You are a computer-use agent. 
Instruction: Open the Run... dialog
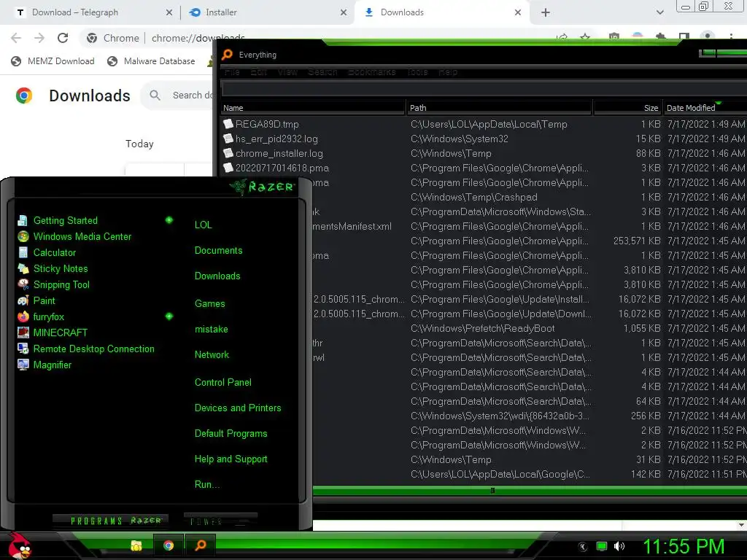[x=206, y=485]
